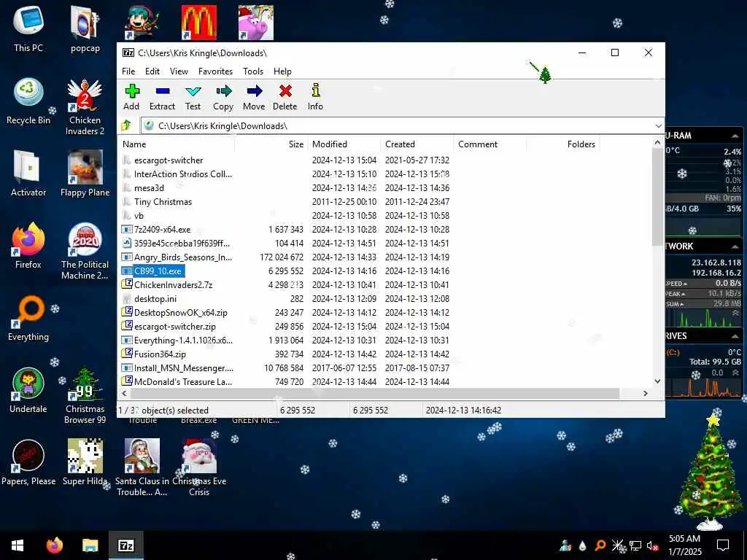Select the Activator desktop icon
The image size is (747, 560).
(x=28, y=174)
